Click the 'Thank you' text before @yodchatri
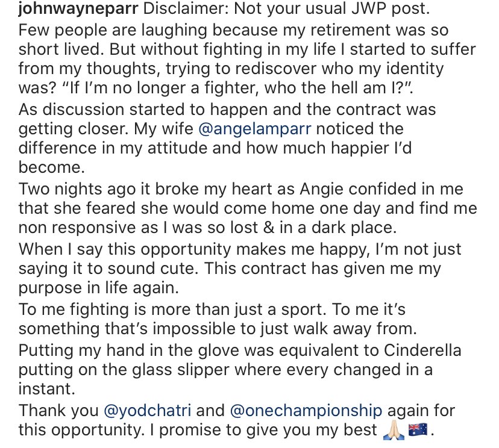Screen dimensions: 499x448 (x=58, y=411)
